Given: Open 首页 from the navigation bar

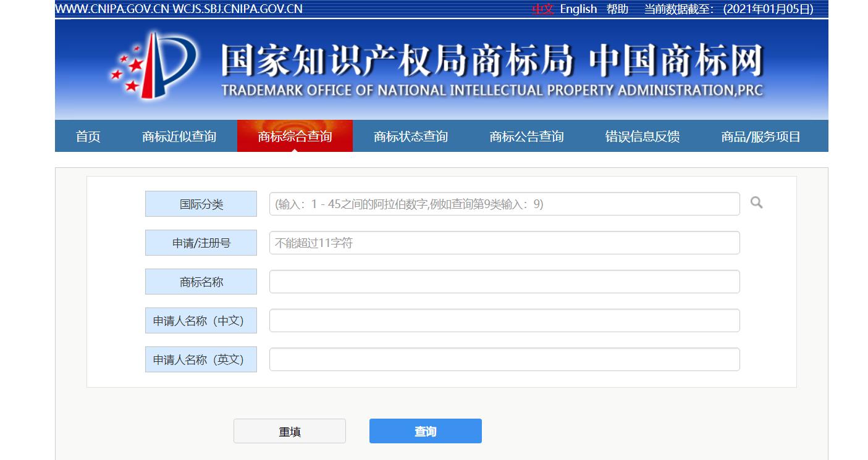Looking at the screenshot, I should pyautogui.click(x=86, y=136).
